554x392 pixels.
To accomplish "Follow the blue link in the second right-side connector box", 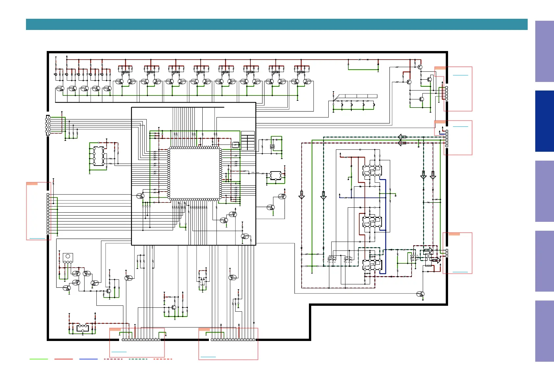I will click(x=460, y=126).
